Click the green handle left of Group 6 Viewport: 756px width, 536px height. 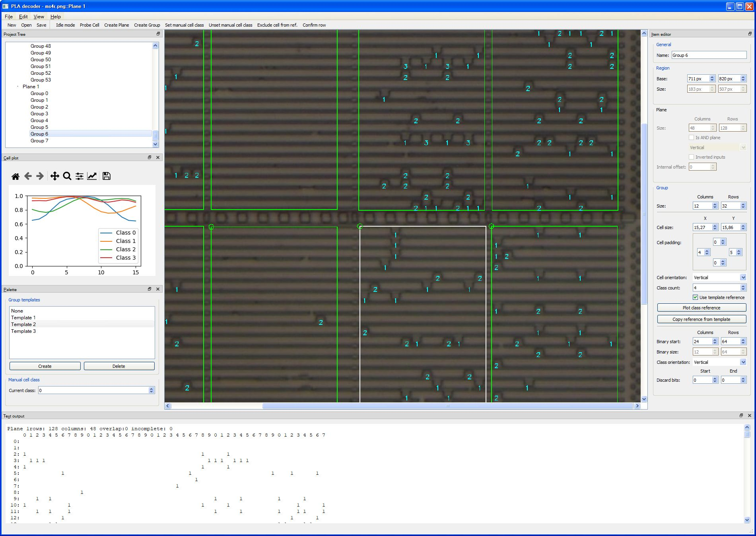coord(211,227)
